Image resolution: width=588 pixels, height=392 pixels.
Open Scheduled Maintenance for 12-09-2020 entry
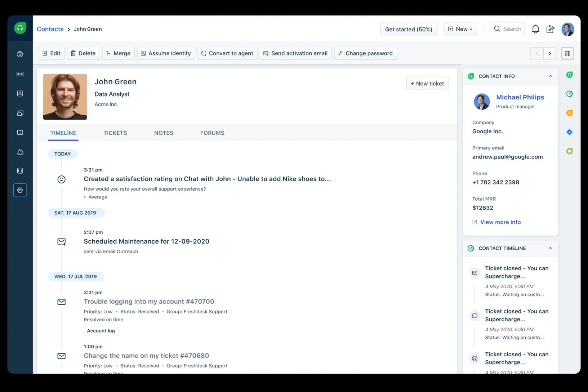point(146,241)
